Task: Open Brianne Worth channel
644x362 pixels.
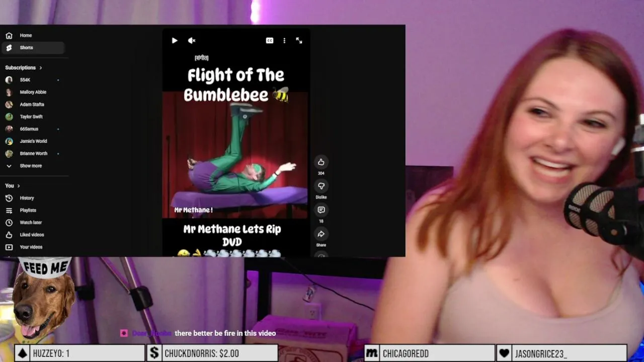Action: [x=33, y=153]
